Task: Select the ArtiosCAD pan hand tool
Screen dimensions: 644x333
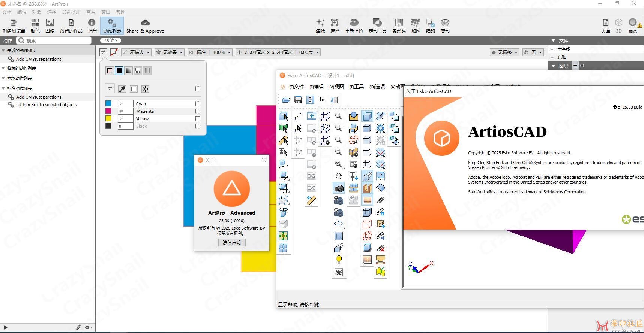Action: point(339,176)
